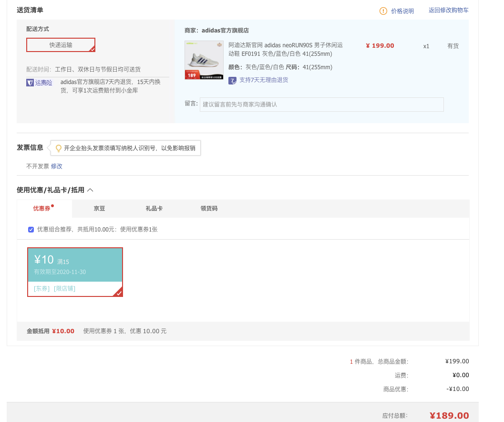Click the [东券] [限店铺] coupon tags
Screen dimensions: 504x422
coord(54,288)
